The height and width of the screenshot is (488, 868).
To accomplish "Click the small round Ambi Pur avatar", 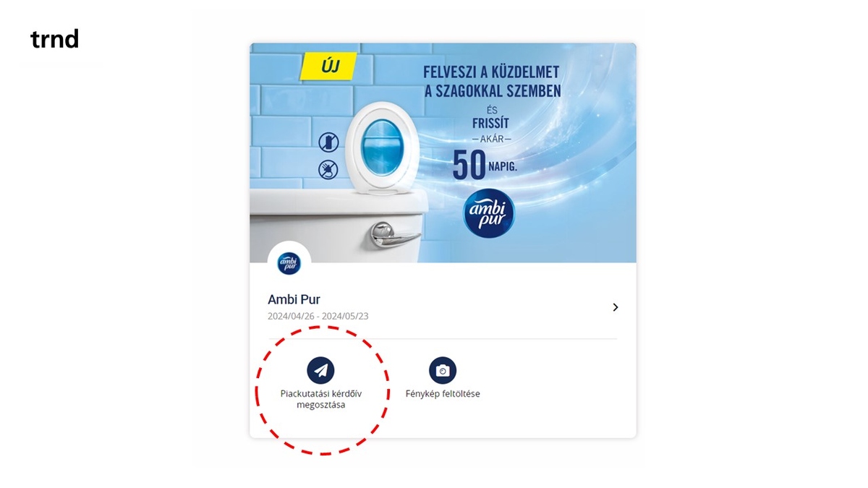I will coord(289,263).
